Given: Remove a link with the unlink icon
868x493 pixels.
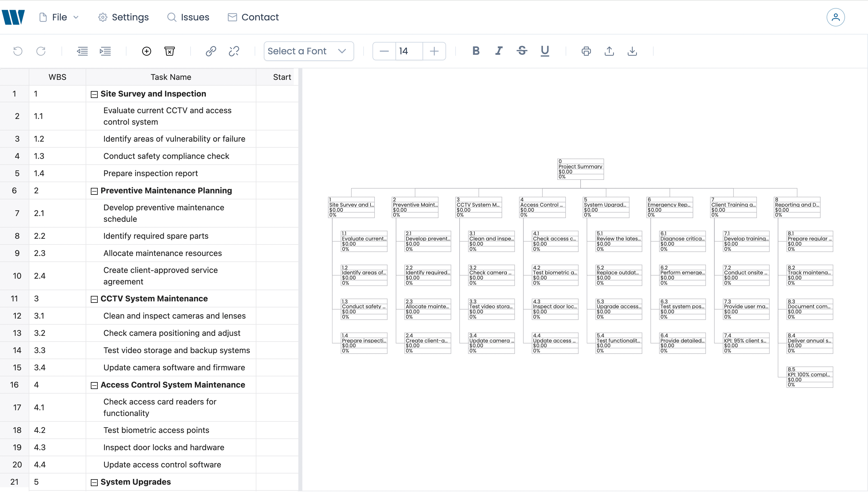Looking at the screenshot, I should click(233, 51).
